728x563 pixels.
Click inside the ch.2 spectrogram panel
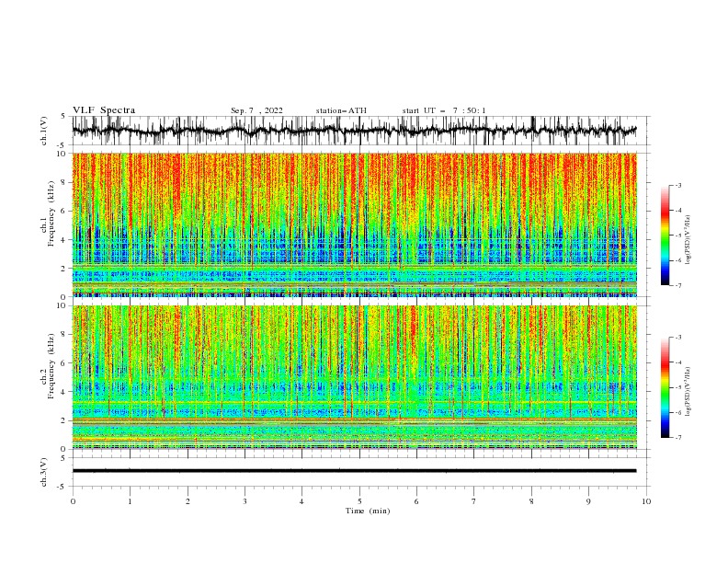click(354, 377)
